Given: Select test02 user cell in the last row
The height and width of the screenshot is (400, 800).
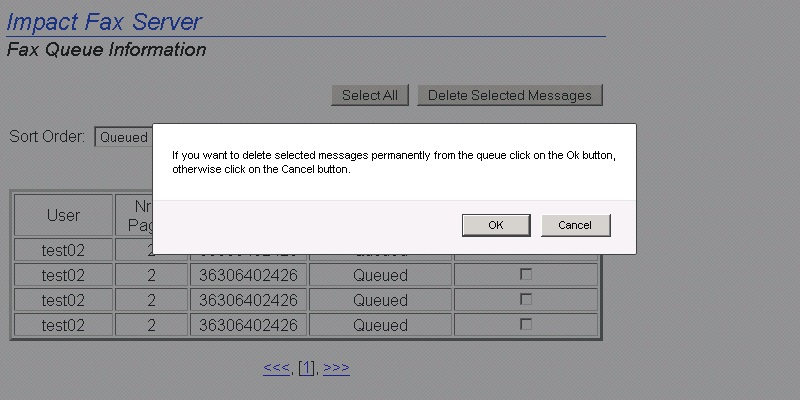Looking at the screenshot, I should 63,325.
